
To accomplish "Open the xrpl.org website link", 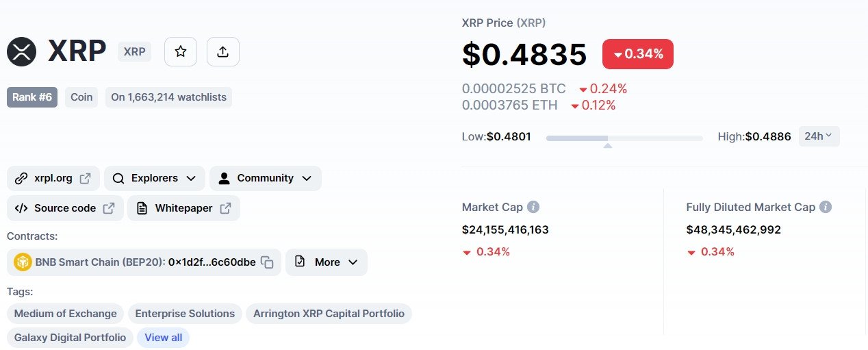I will coord(53,178).
